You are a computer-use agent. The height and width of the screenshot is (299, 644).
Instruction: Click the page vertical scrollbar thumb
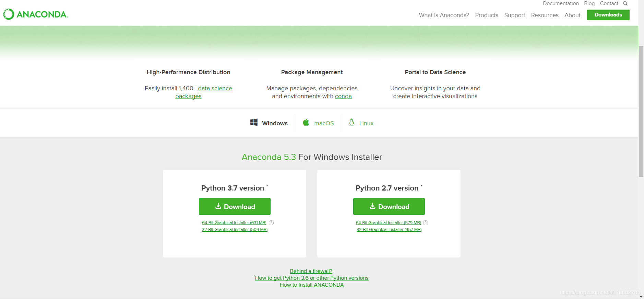641,111
